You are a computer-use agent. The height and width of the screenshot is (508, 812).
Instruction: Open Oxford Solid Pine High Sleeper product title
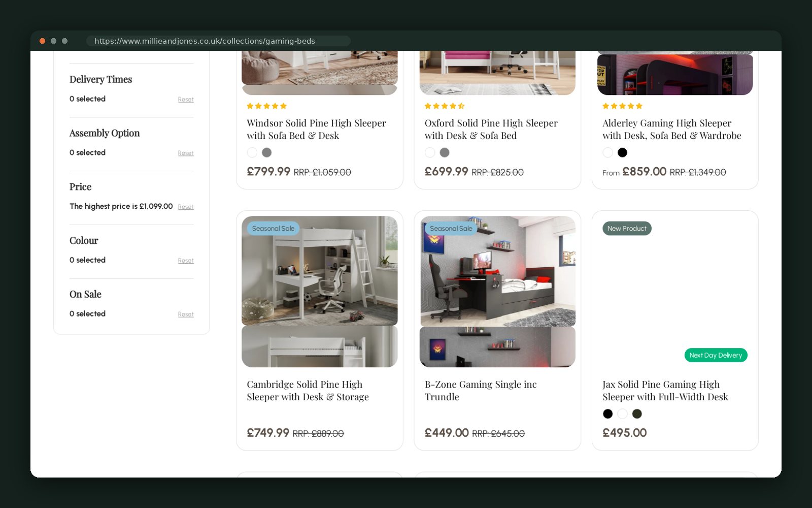(x=491, y=130)
